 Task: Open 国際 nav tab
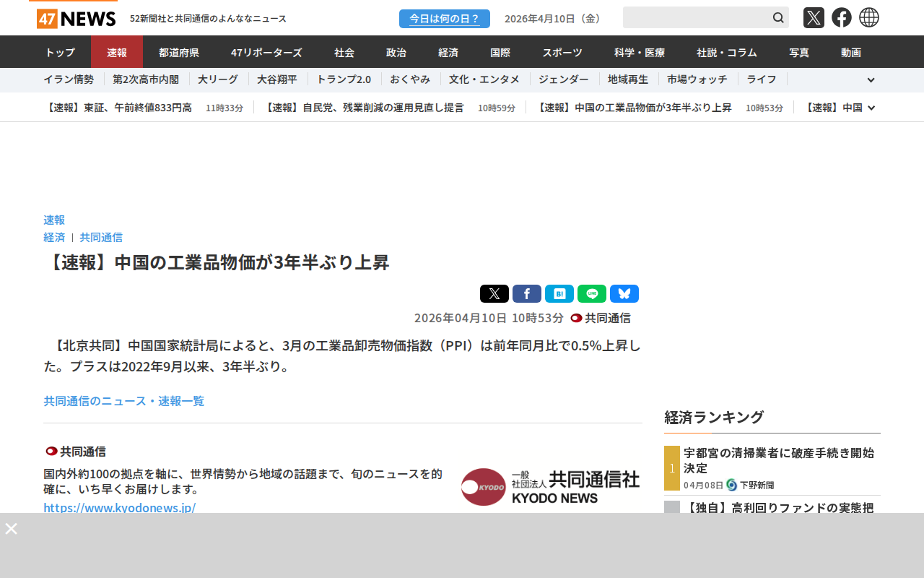(x=500, y=52)
